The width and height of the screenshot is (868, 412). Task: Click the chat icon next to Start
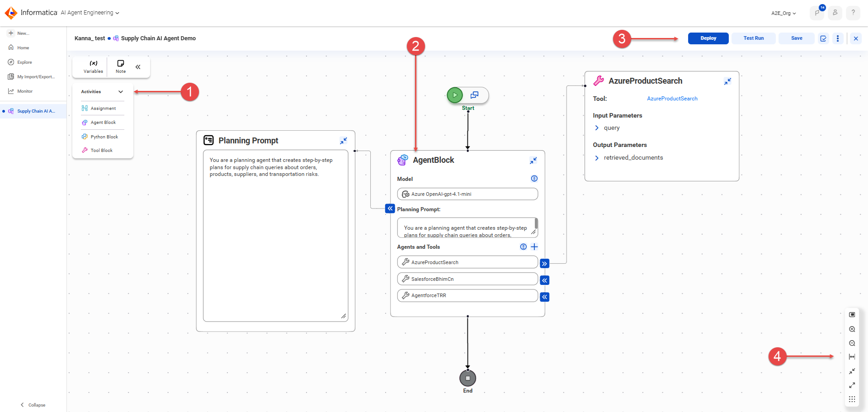[474, 95]
